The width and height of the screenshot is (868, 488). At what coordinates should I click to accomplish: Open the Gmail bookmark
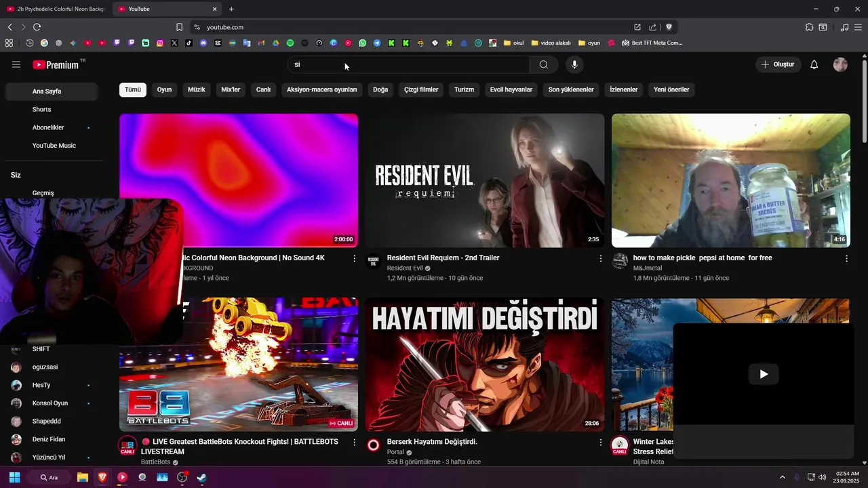pyautogui.click(x=261, y=43)
